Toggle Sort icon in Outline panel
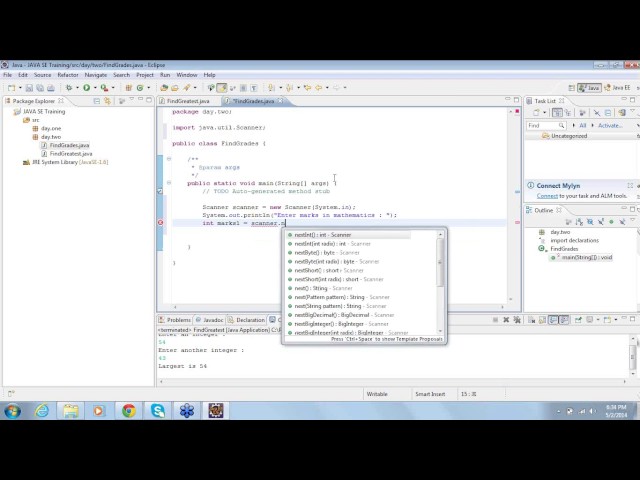The height and width of the screenshot is (480, 640). [x=579, y=222]
